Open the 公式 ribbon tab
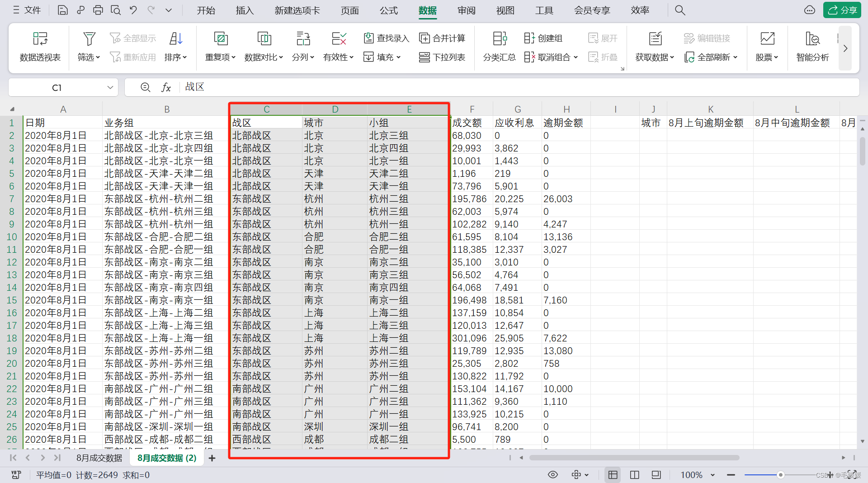 point(388,10)
